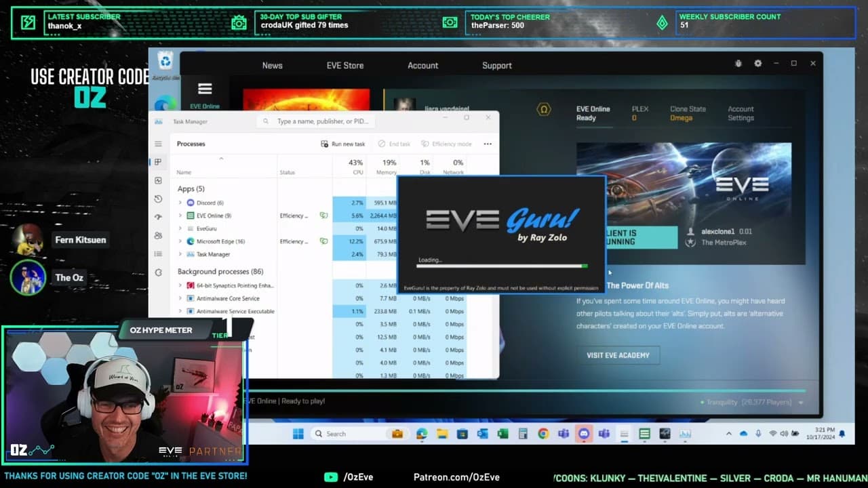Click Client Is Running button

tap(641, 237)
